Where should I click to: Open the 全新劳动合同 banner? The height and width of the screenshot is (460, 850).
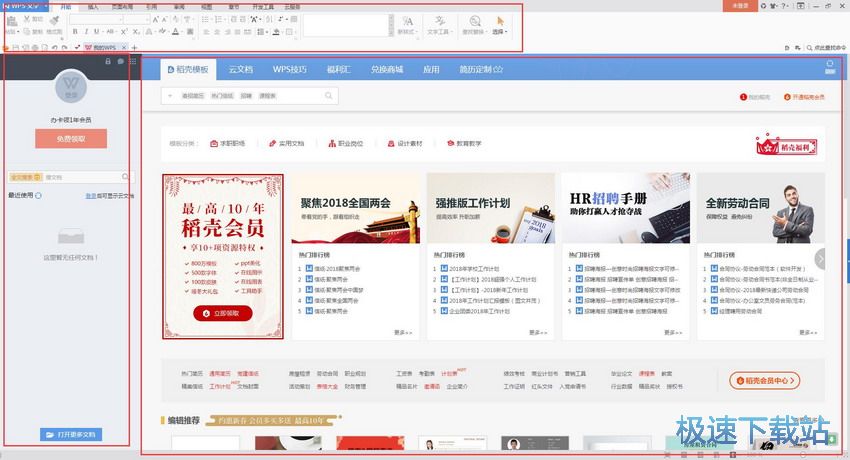[761, 208]
